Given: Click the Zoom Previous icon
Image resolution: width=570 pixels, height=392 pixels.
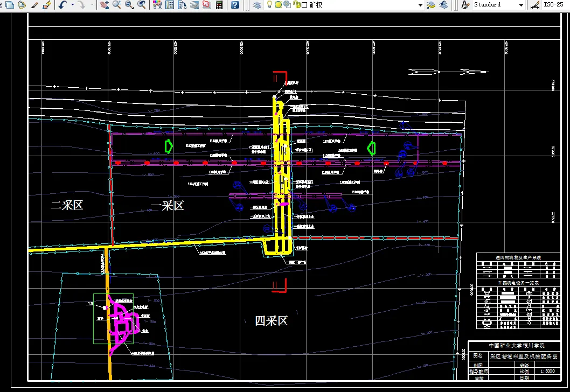Looking at the screenshot, I should (141, 5).
